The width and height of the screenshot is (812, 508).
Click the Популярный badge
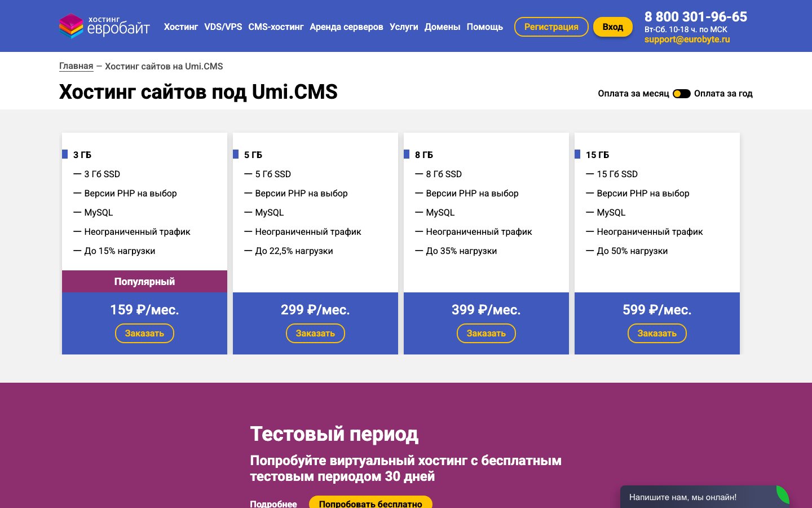144,282
